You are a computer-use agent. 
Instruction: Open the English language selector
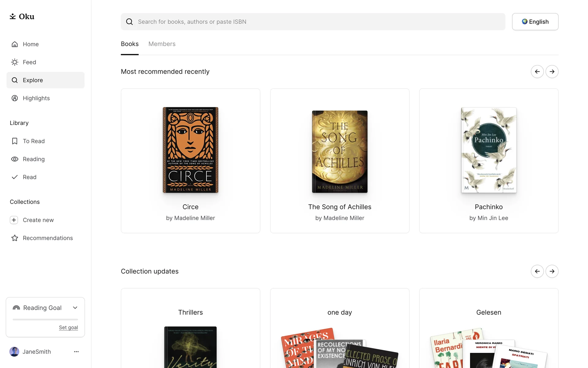coord(535,22)
